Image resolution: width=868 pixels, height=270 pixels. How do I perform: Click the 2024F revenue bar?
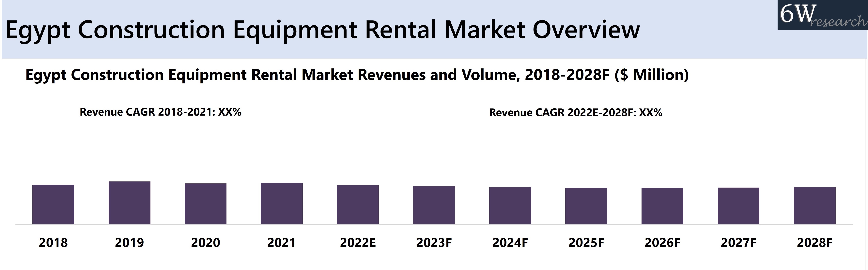510,206
